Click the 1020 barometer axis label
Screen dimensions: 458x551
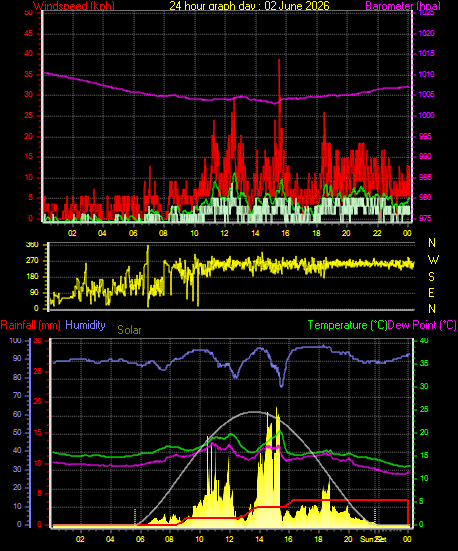426,33
